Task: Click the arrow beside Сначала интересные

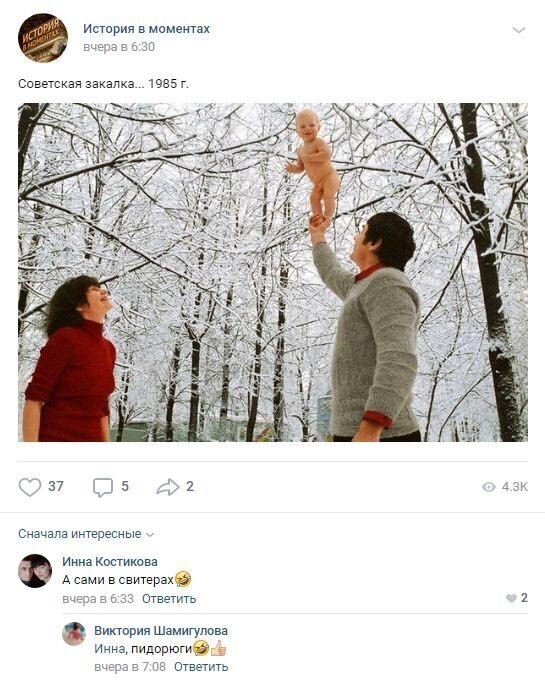Action: click(x=150, y=535)
